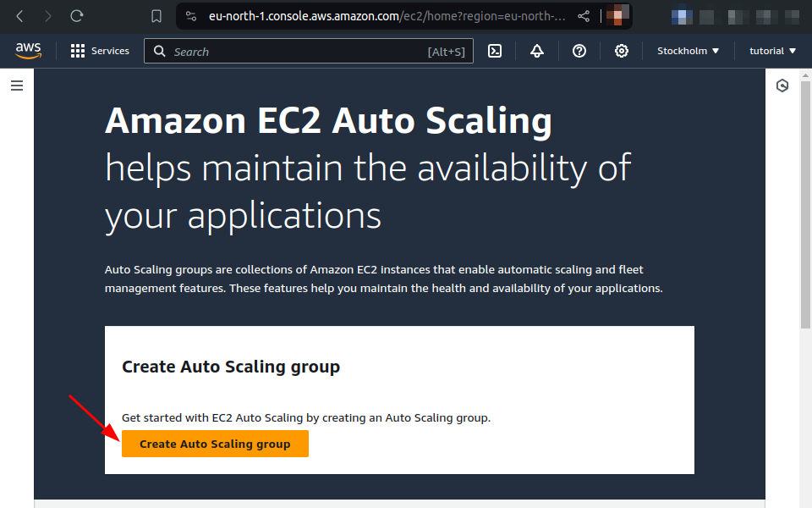Image resolution: width=812 pixels, height=508 pixels.
Task: Reload the page with the refresh button
Action: click(x=76, y=15)
